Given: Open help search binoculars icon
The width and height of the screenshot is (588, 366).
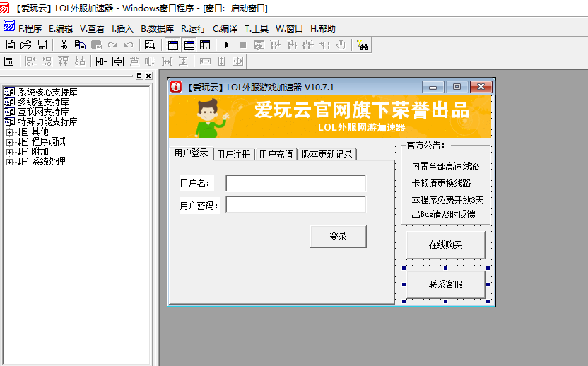Looking at the screenshot, I should click(363, 45).
